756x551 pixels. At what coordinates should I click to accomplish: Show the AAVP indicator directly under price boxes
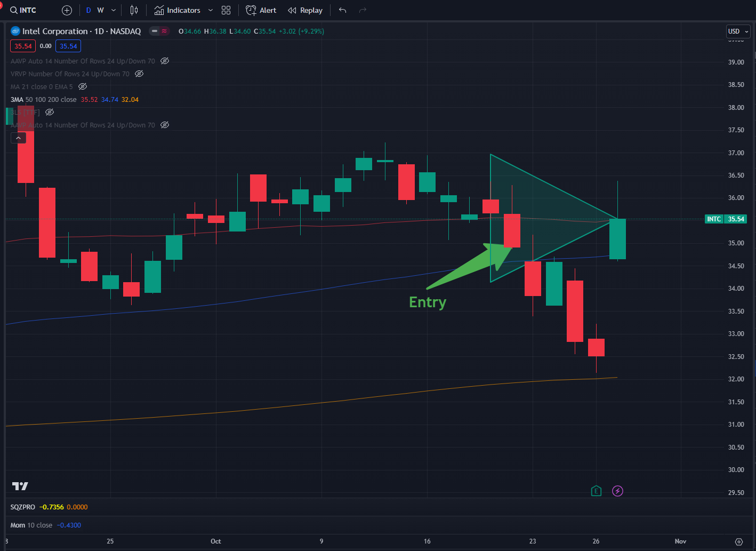(x=165, y=61)
